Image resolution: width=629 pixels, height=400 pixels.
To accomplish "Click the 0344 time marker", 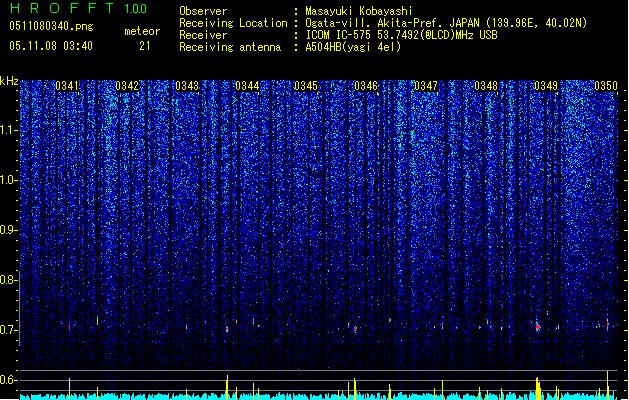I will 247,86.
